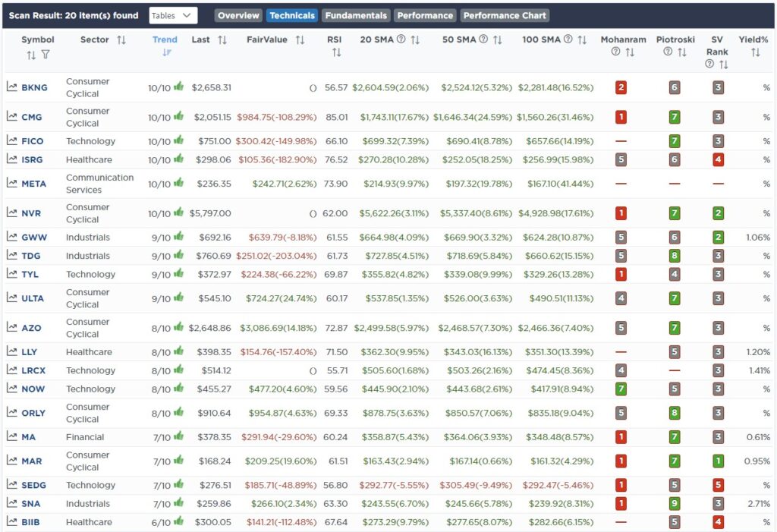This screenshot has height=532, width=777.
Task: Open the LRCX symbol link
Action: pos(33,370)
